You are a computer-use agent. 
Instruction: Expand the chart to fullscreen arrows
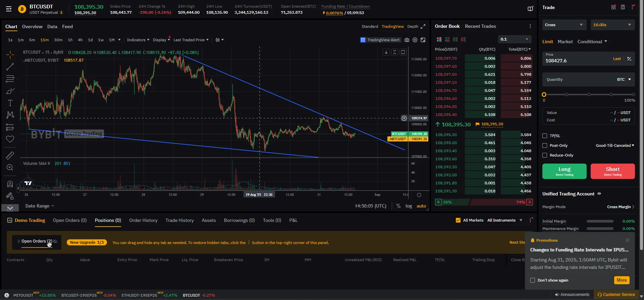[x=423, y=26]
